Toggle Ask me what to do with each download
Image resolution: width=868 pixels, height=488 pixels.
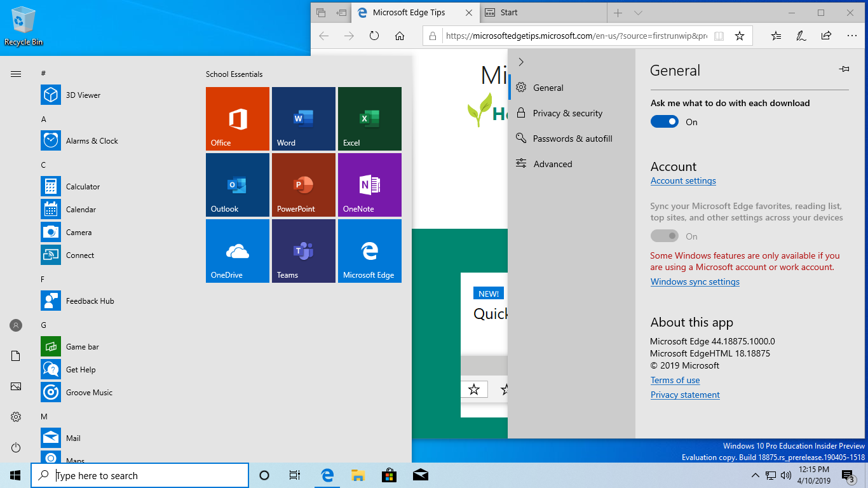[x=665, y=122]
